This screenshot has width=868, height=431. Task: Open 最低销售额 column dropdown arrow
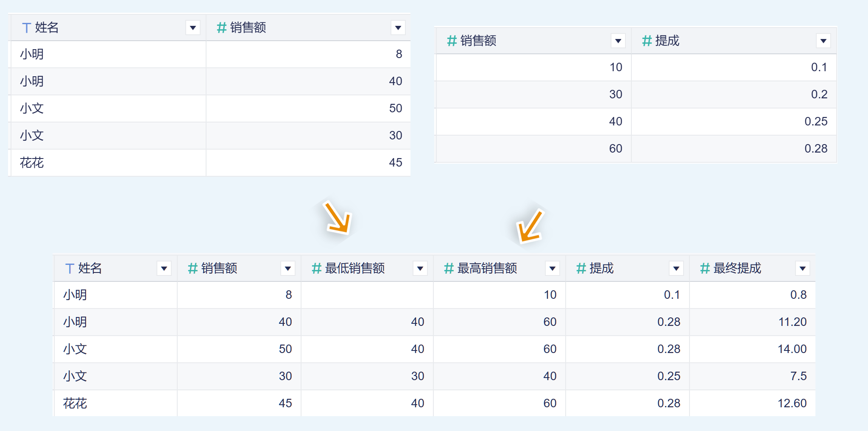(420, 269)
